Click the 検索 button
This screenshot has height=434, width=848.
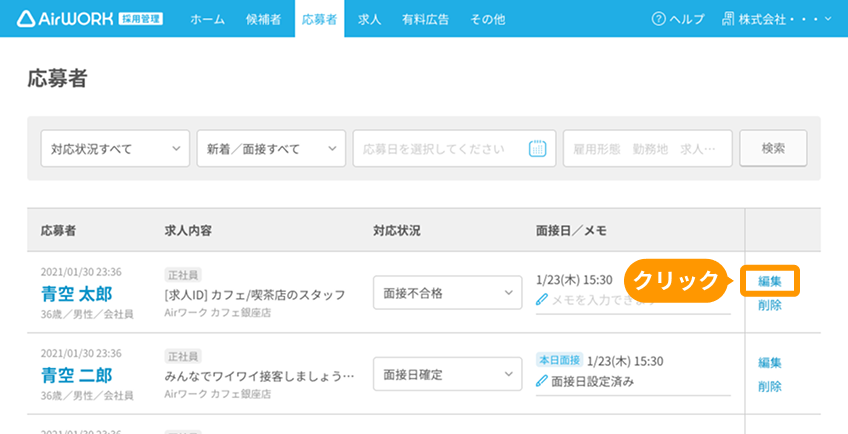click(x=773, y=148)
